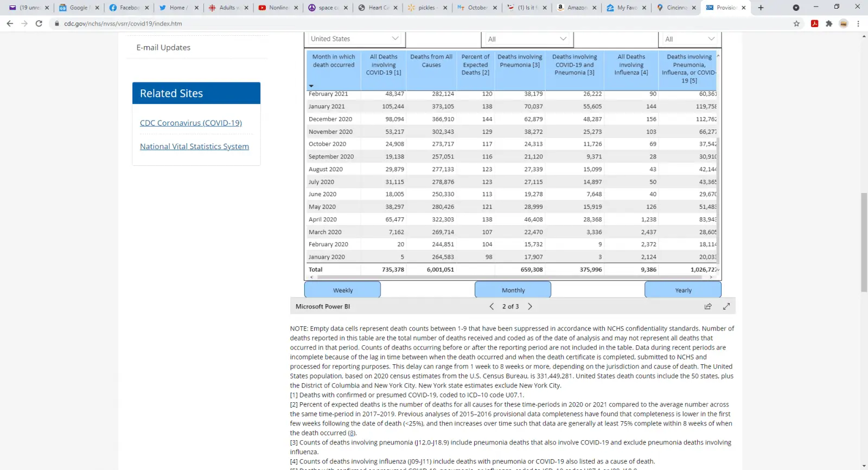Open National Vital Statistics System link
The image size is (868, 470).
tap(194, 146)
